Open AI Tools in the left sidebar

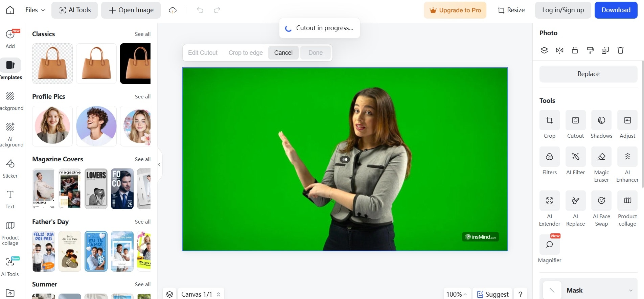pos(10,267)
